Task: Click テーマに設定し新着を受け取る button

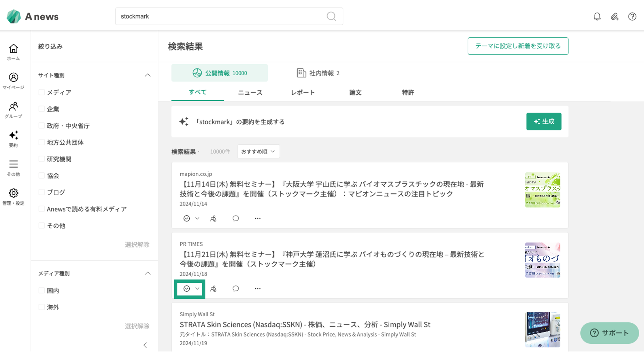Action: (x=518, y=46)
